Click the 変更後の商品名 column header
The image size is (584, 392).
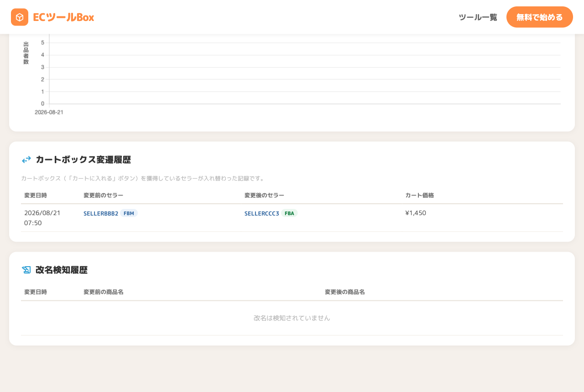[345, 292]
